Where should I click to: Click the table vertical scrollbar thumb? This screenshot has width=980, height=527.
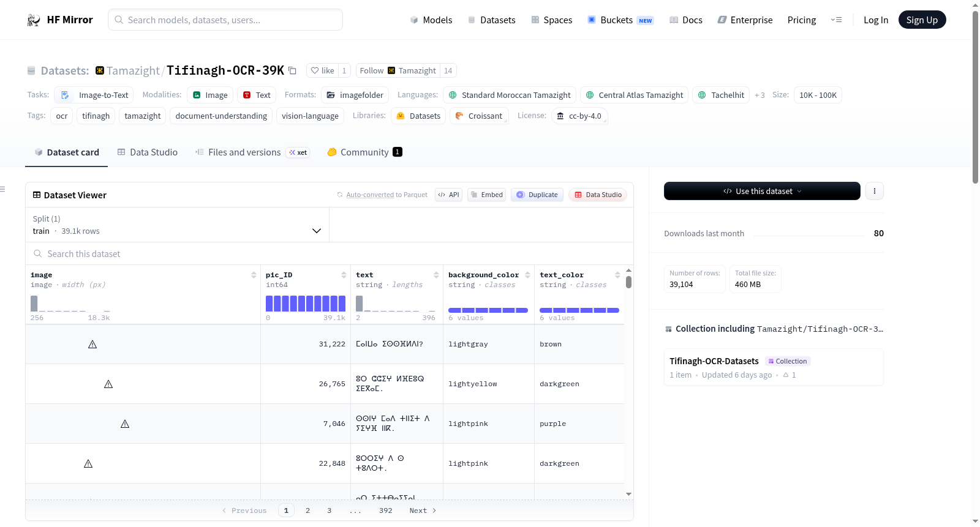pos(628,282)
